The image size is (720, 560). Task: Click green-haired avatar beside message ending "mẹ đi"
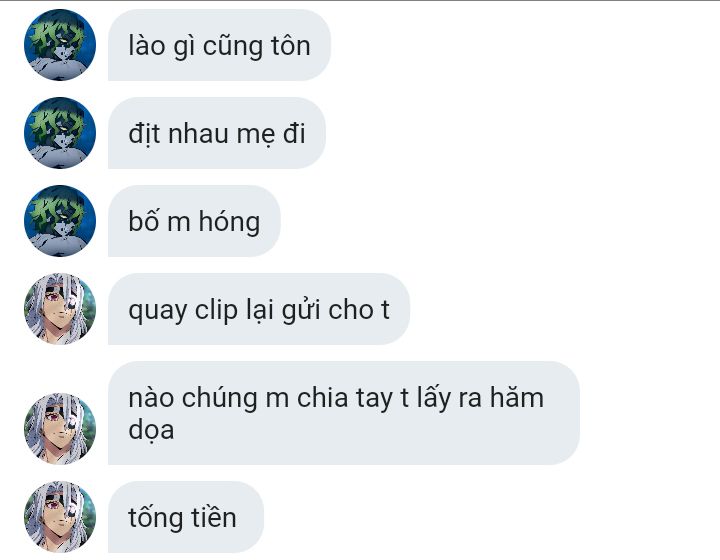coord(60,133)
